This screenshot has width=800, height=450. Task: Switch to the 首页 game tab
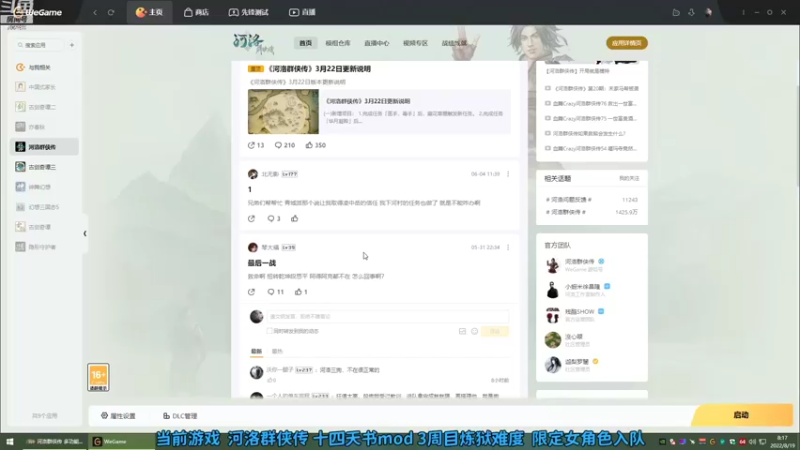pyautogui.click(x=305, y=43)
